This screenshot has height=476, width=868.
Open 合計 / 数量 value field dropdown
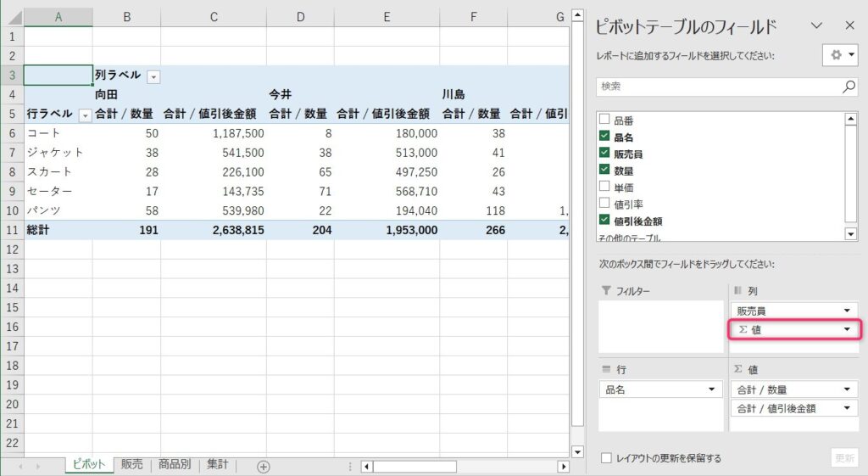coord(846,389)
